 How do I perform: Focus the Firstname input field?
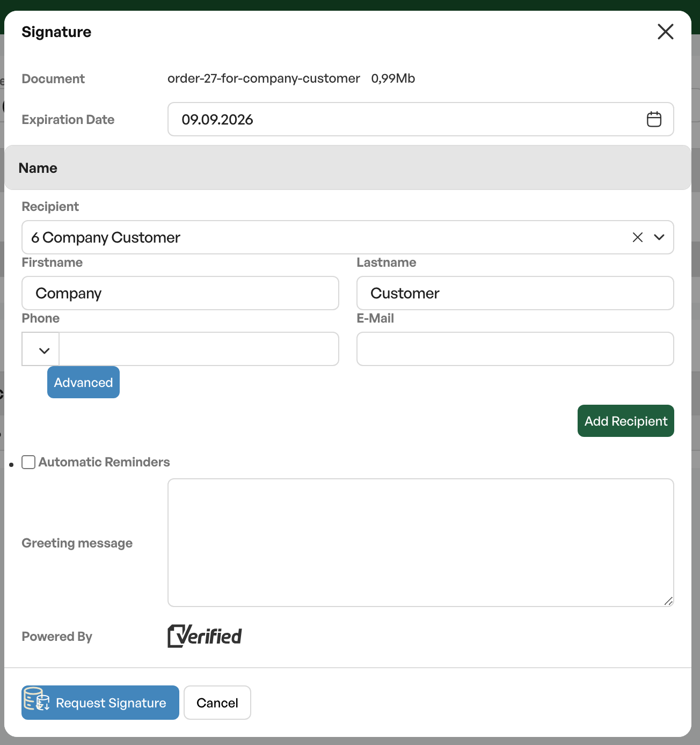click(x=180, y=293)
